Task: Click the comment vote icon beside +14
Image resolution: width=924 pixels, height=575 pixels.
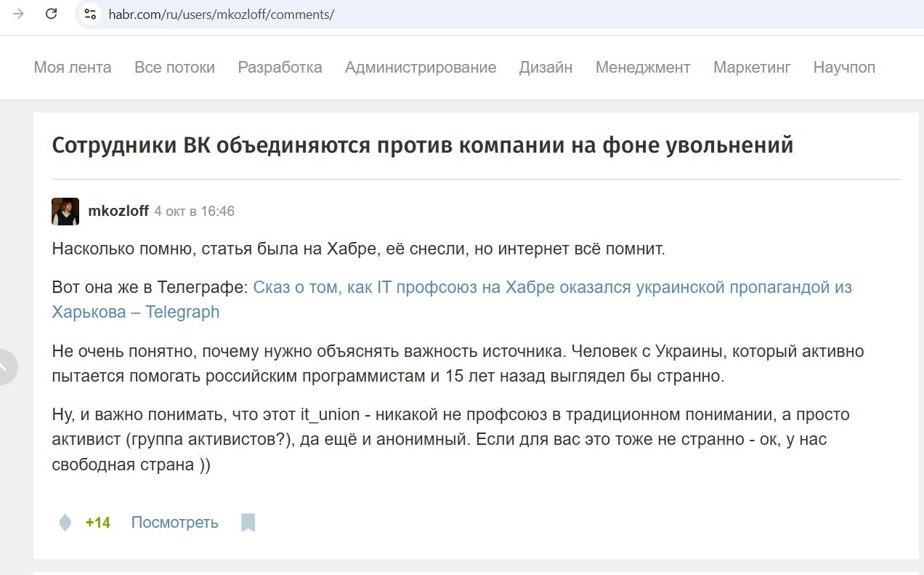Action: [65, 522]
